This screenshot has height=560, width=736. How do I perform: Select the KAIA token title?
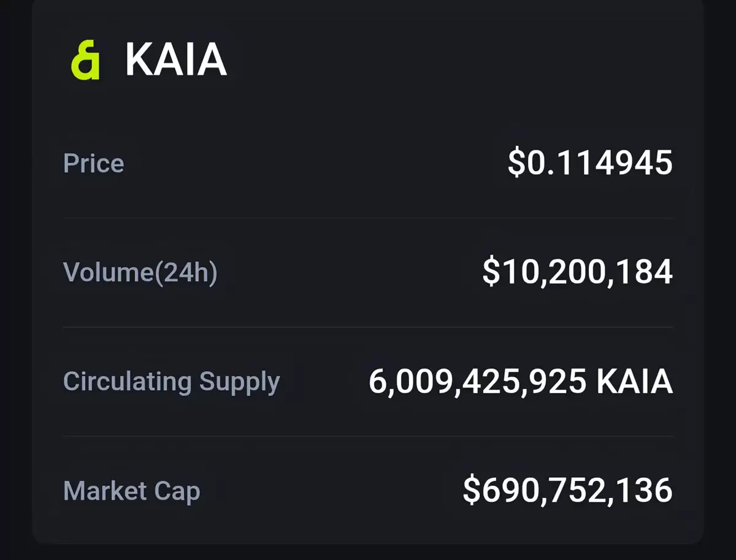[176, 60]
